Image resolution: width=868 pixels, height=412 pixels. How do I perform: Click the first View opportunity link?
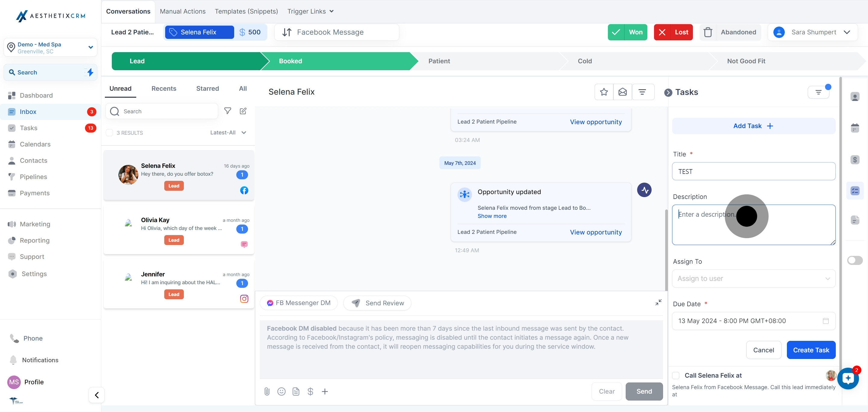point(596,122)
